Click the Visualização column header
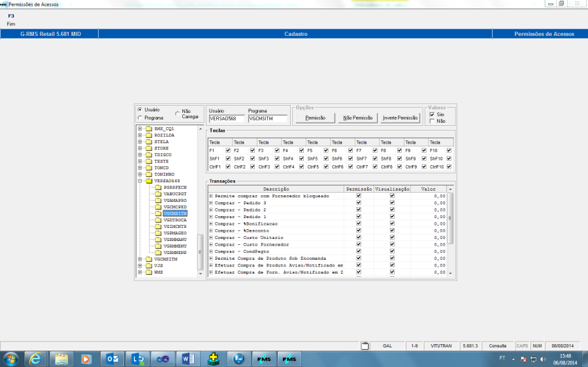588x367 pixels. tap(392, 189)
